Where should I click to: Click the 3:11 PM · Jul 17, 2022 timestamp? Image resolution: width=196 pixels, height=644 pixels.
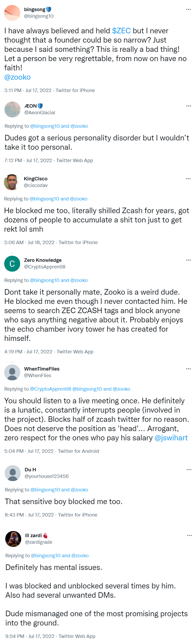point(28,90)
